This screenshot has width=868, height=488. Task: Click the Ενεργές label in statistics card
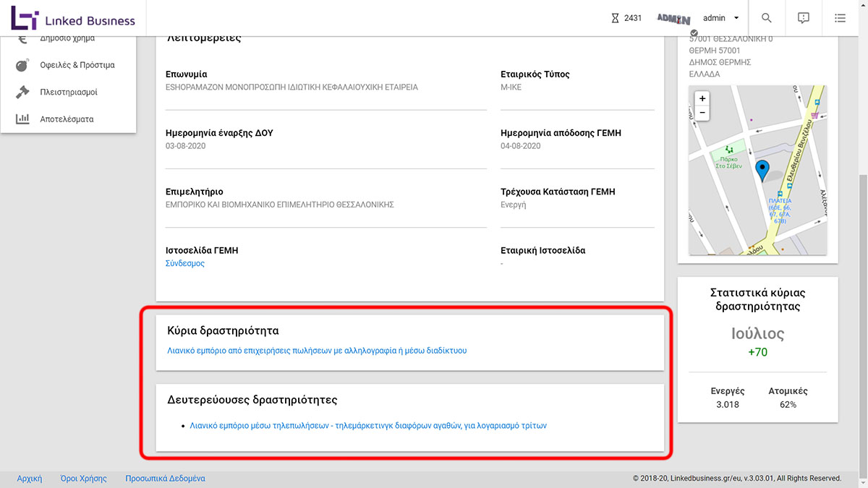pyautogui.click(x=727, y=391)
